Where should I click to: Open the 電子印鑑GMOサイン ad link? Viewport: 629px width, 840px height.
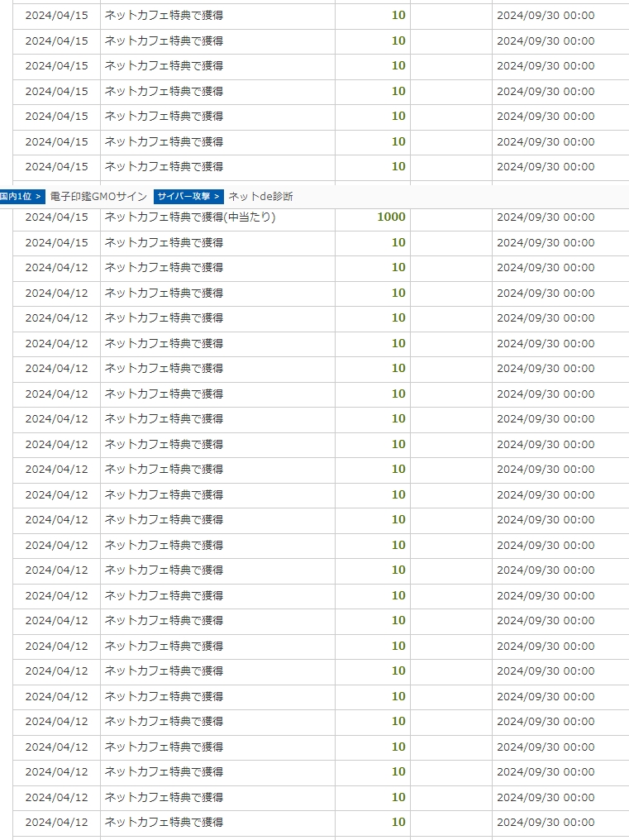[x=98, y=196]
